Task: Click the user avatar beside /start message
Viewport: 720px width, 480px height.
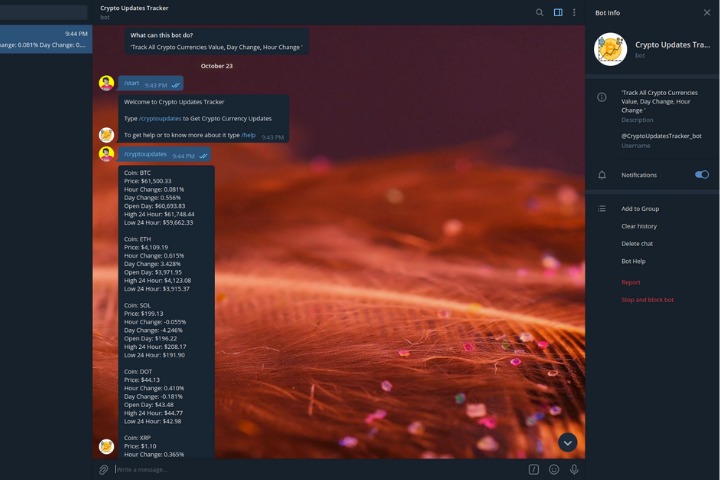Action: [107, 83]
